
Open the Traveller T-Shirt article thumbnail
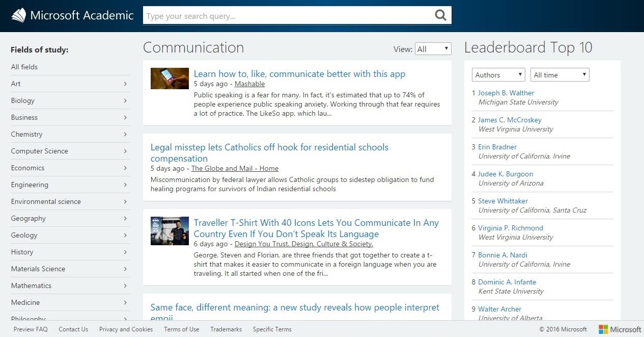coord(170,231)
